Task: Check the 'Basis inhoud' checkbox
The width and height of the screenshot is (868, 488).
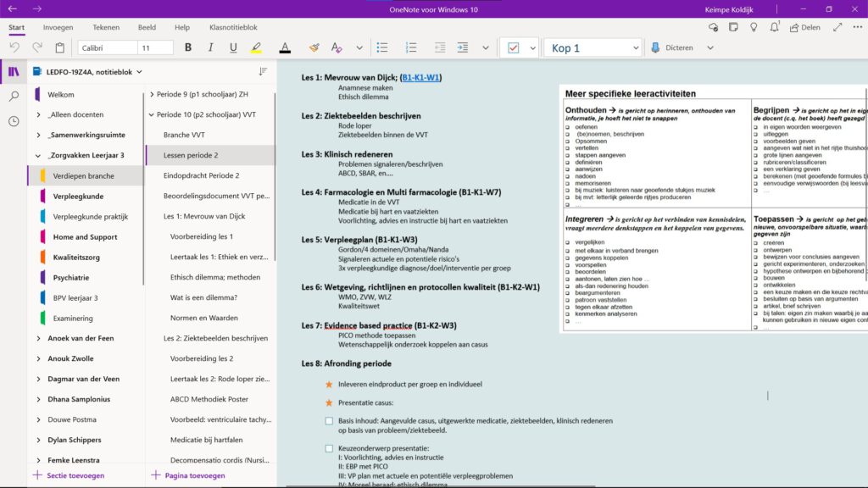Action: (329, 421)
